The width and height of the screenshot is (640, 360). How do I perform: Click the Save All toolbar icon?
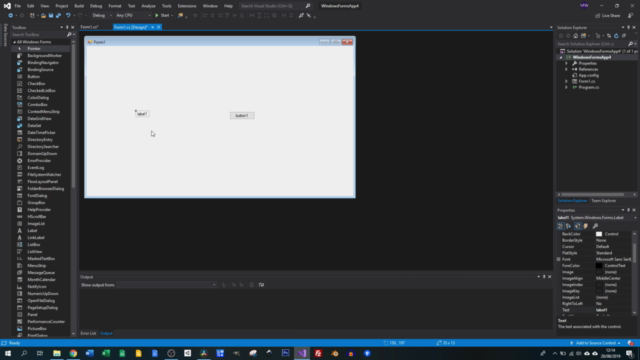pos(58,16)
